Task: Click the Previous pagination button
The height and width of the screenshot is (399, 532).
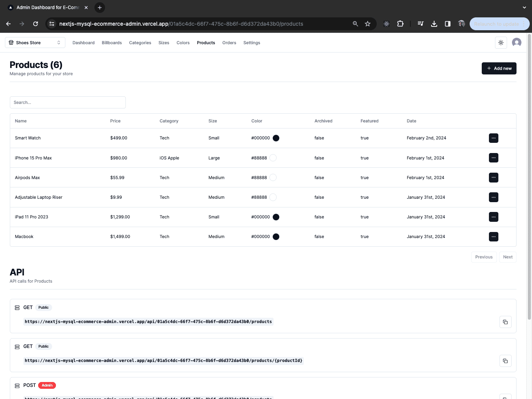Action: pyautogui.click(x=484, y=257)
